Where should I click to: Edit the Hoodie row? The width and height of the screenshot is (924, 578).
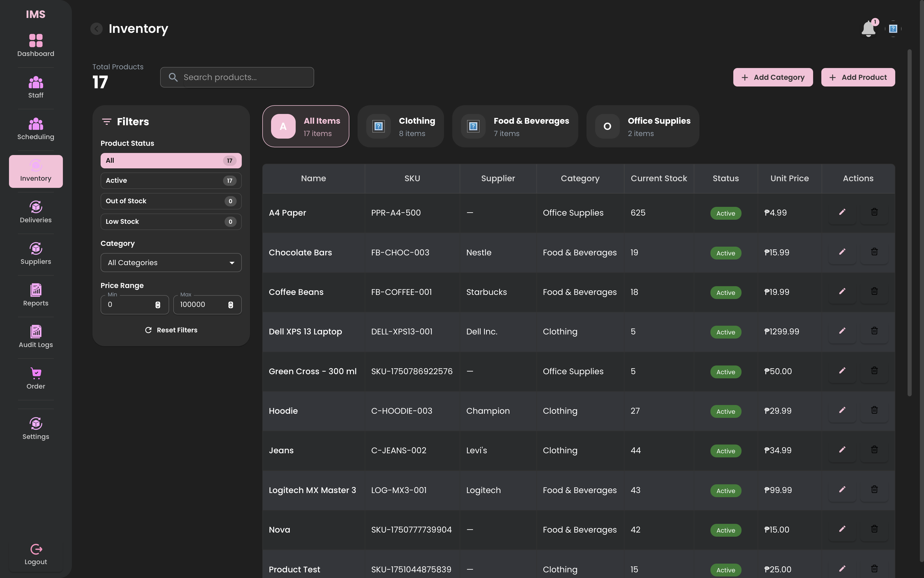[x=842, y=411]
